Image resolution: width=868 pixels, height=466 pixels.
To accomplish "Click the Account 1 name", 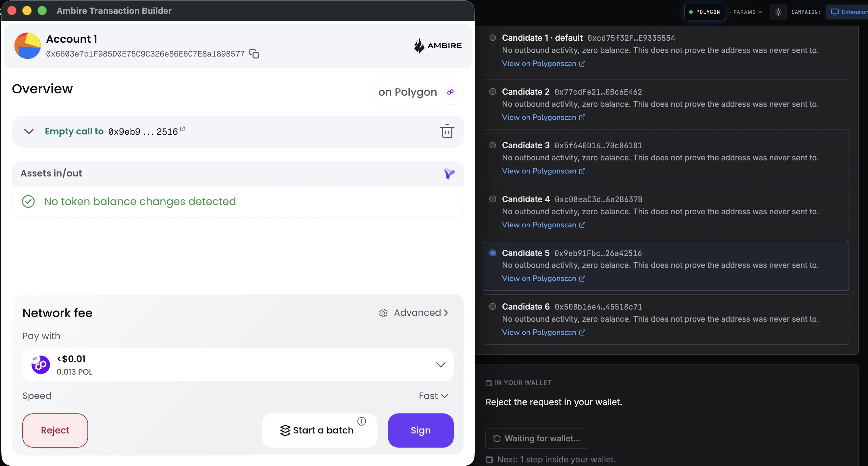I will [x=72, y=39].
